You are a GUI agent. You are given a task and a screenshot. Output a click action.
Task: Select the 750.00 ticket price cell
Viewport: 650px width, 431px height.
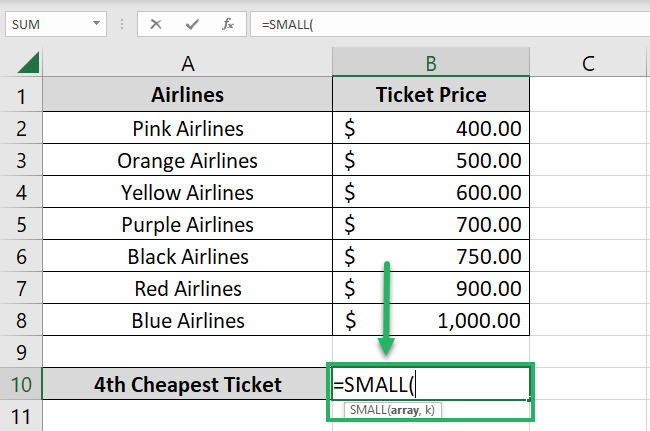pos(431,256)
